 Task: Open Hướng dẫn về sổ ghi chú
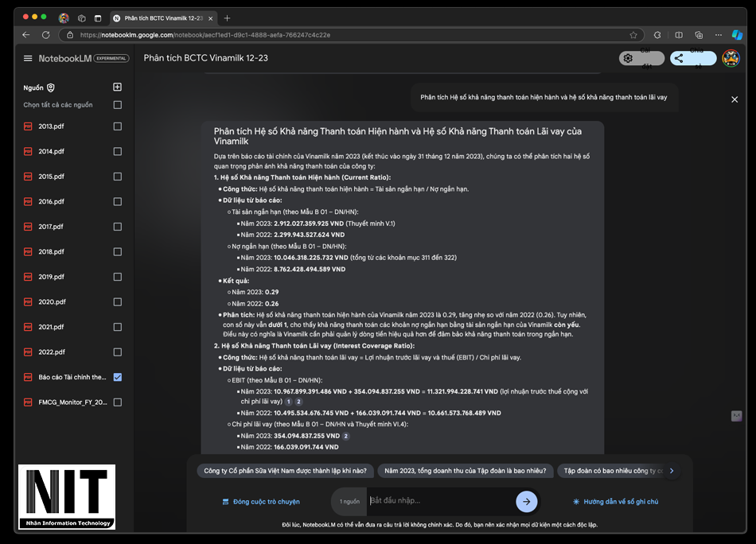pos(615,502)
